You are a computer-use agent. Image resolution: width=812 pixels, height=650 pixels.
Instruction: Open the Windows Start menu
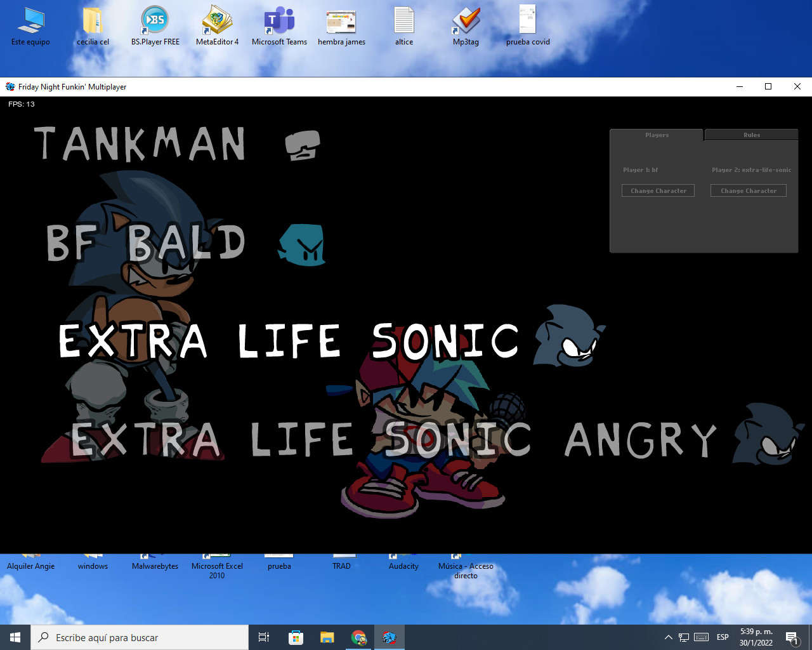click(x=14, y=637)
